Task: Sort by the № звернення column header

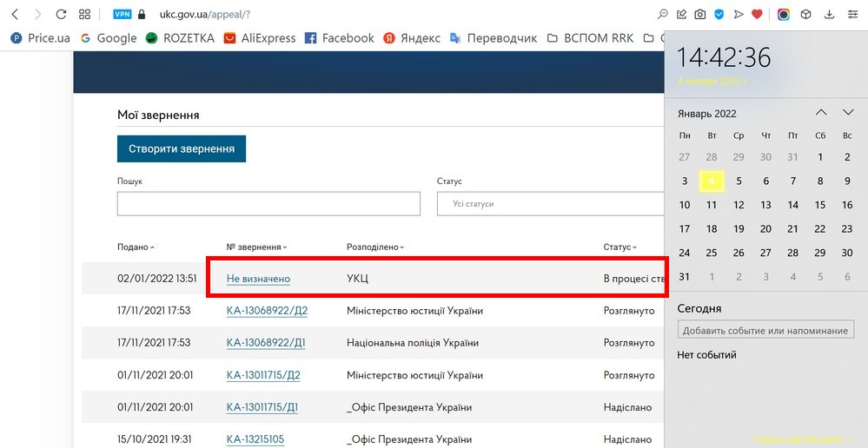Action: tap(257, 247)
